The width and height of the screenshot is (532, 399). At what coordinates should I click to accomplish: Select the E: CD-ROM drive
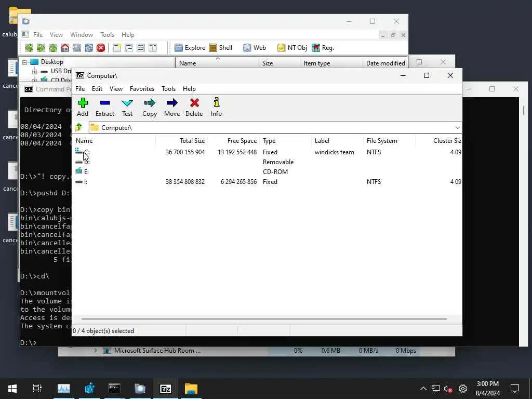pyautogui.click(x=267, y=171)
